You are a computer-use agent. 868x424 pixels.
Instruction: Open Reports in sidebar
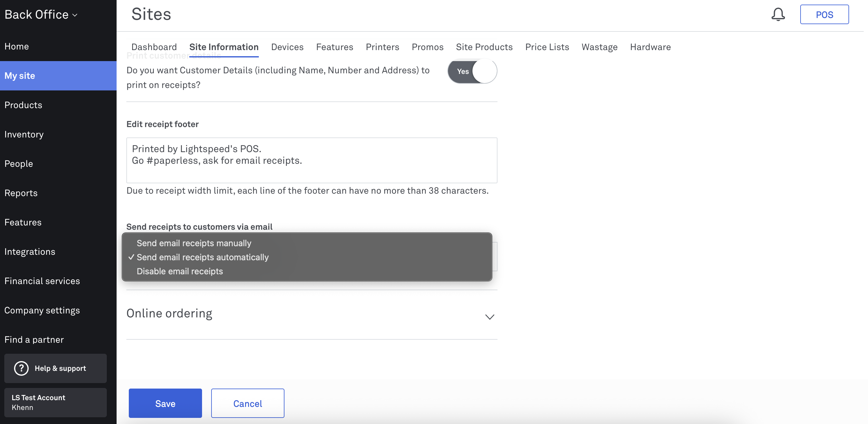coord(58,193)
